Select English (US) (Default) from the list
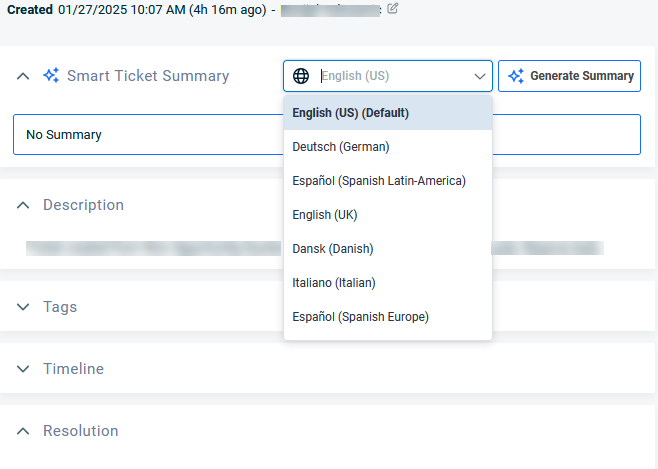The image size is (658, 469). (x=350, y=113)
